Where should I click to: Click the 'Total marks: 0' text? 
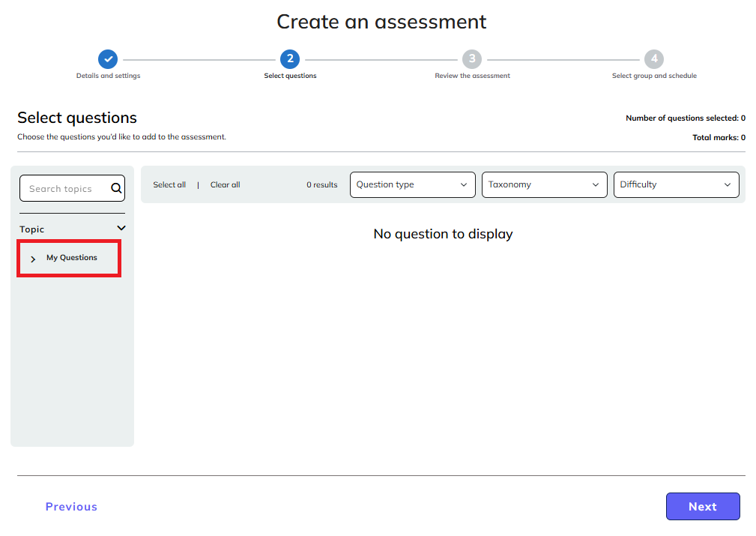[719, 137]
